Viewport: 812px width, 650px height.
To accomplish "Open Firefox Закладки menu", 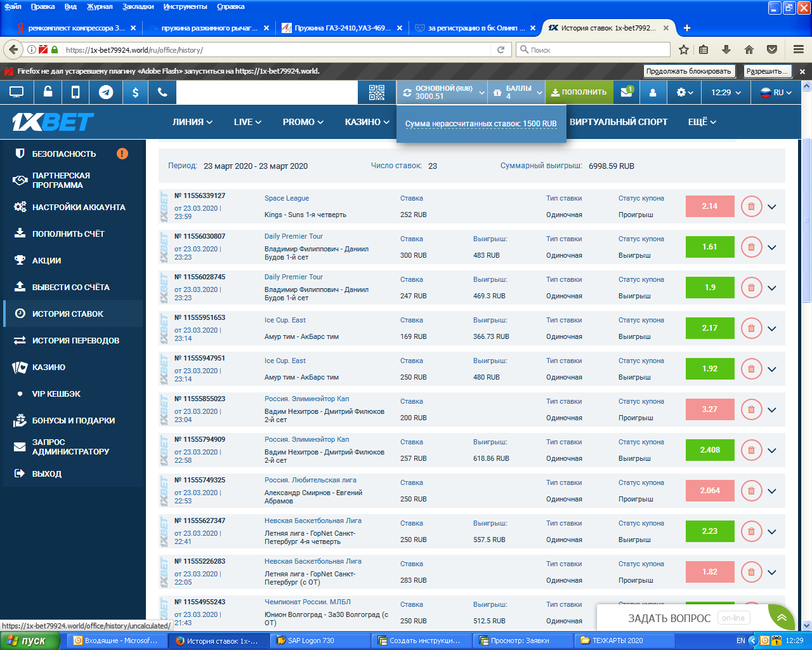I will (138, 6).
